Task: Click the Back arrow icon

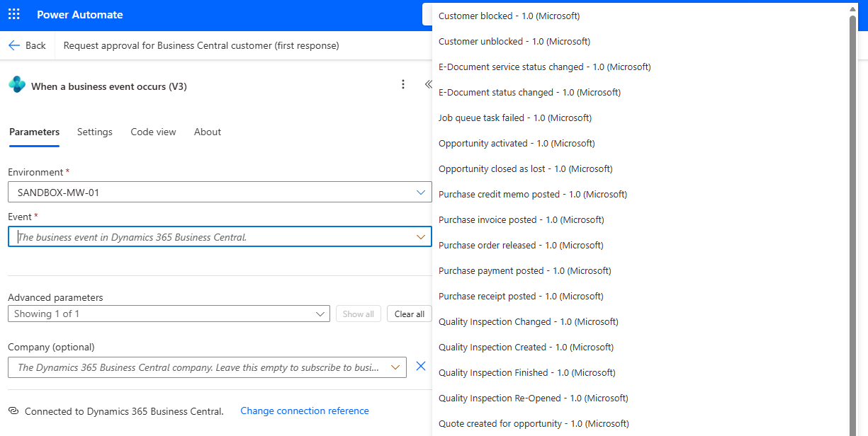Action: click(x=14, y=45)
